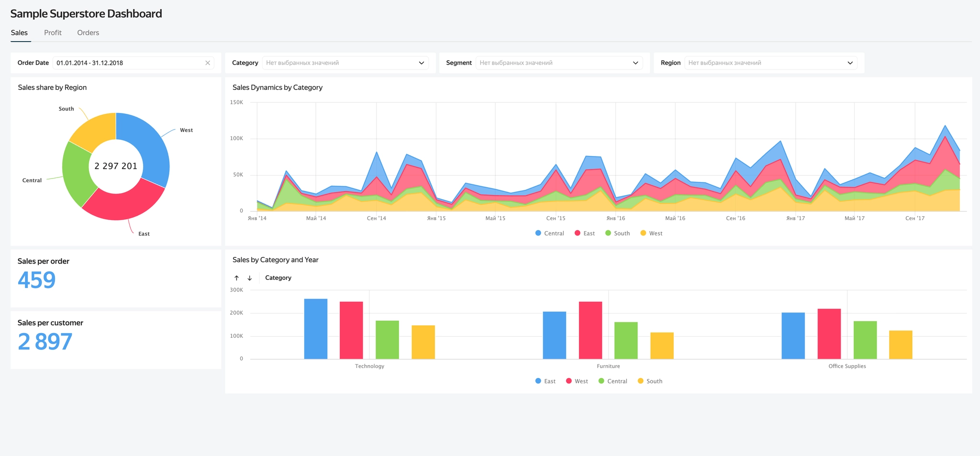Click the 150K label on the area chart axis
The width and height of the screenshot is (980, 456).
(236, 102)
